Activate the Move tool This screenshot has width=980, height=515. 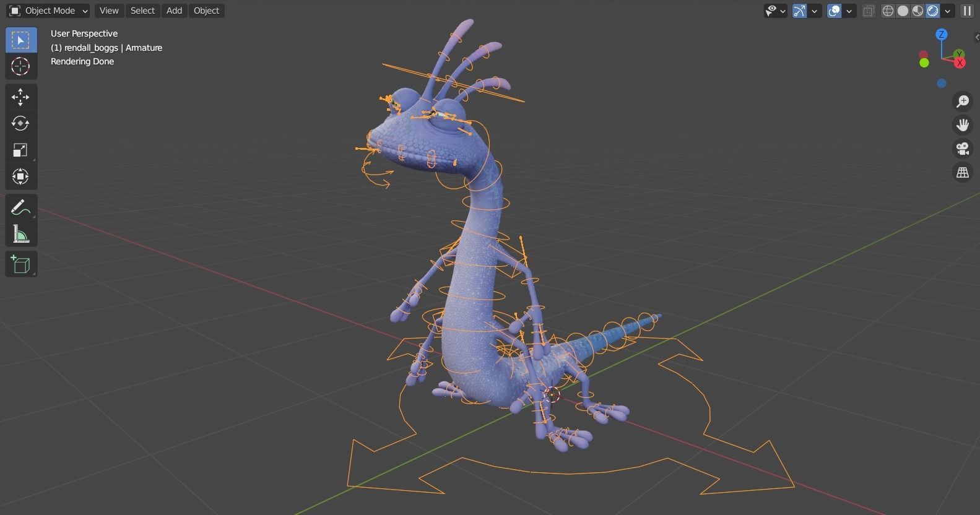tap(20, 97)
